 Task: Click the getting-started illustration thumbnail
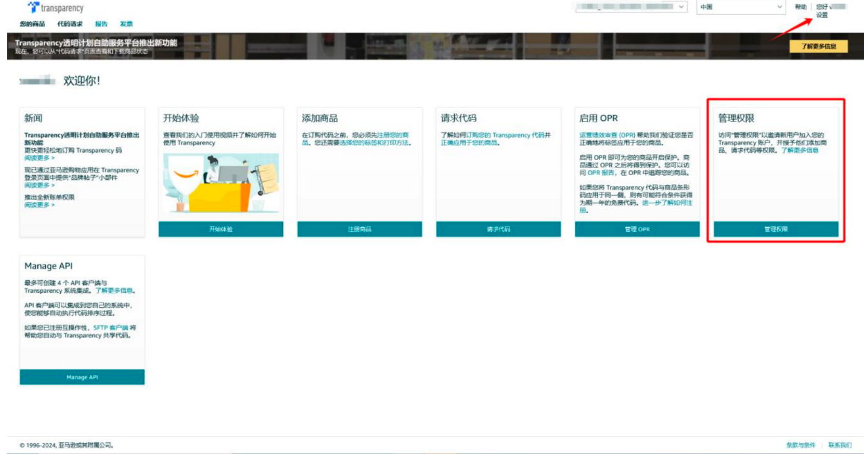pos(221,183)
